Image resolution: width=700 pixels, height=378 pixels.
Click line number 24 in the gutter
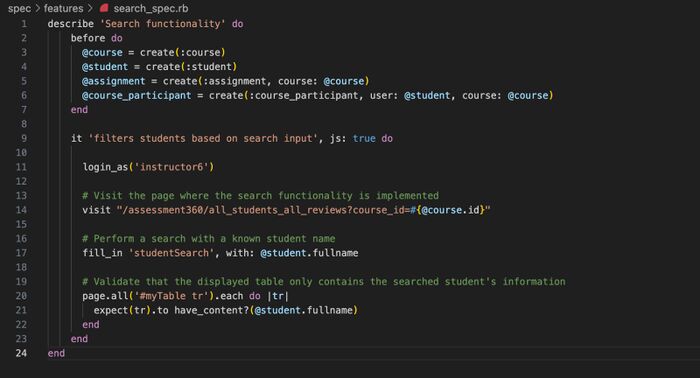point(21,353)
